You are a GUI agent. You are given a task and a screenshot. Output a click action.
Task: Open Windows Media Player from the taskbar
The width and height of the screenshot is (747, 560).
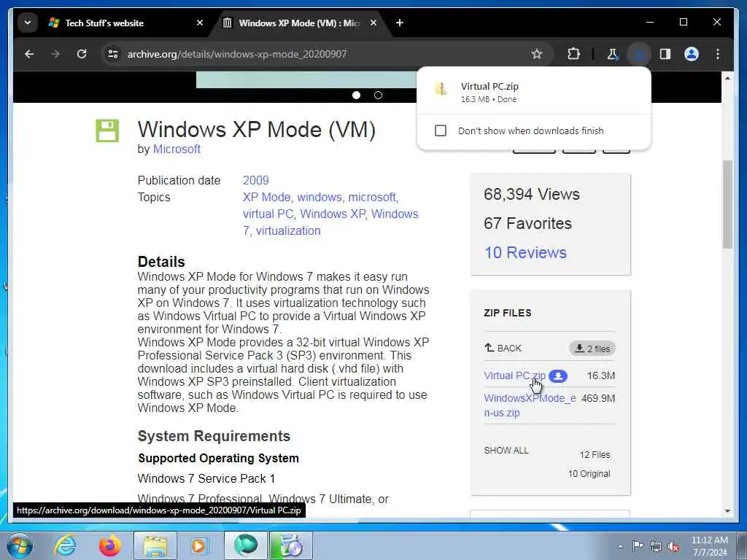tap(198, 545)
